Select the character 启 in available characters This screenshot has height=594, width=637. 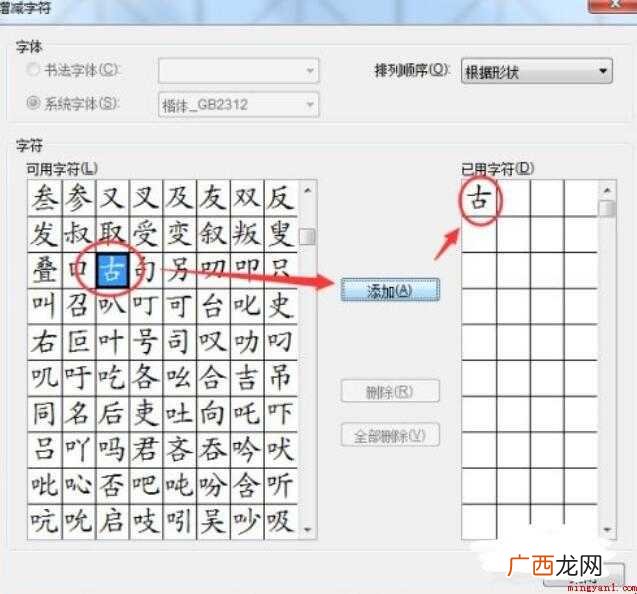pyautogui.click(x=113, y=522)
